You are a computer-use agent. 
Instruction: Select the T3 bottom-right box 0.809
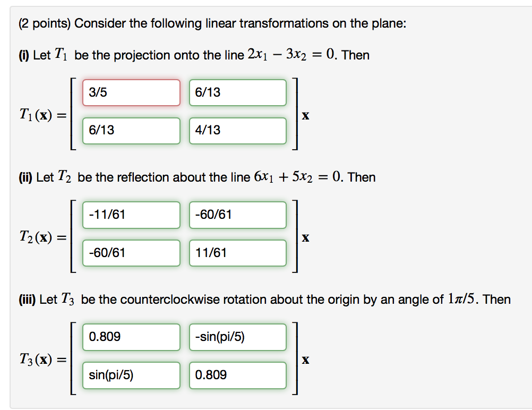click(x=237, y=375)
